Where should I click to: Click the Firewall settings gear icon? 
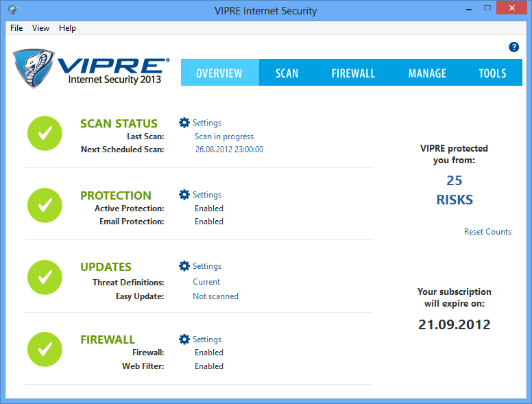coord(184,339)
